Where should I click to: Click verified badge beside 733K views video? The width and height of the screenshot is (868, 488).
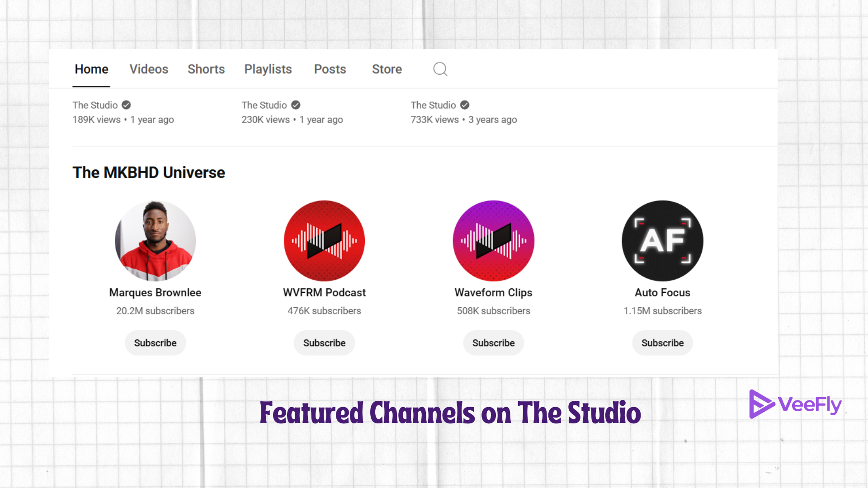click(x=464, y=105)
